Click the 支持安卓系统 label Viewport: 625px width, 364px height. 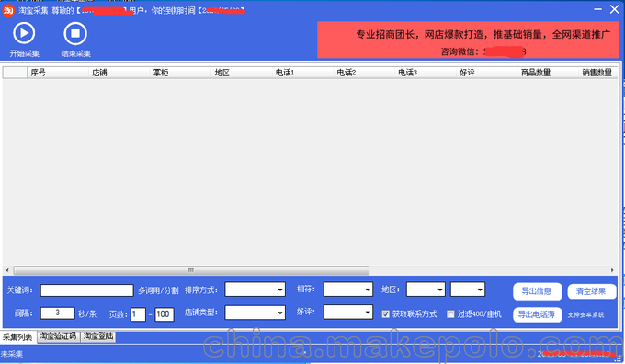[x=585, y=315]
